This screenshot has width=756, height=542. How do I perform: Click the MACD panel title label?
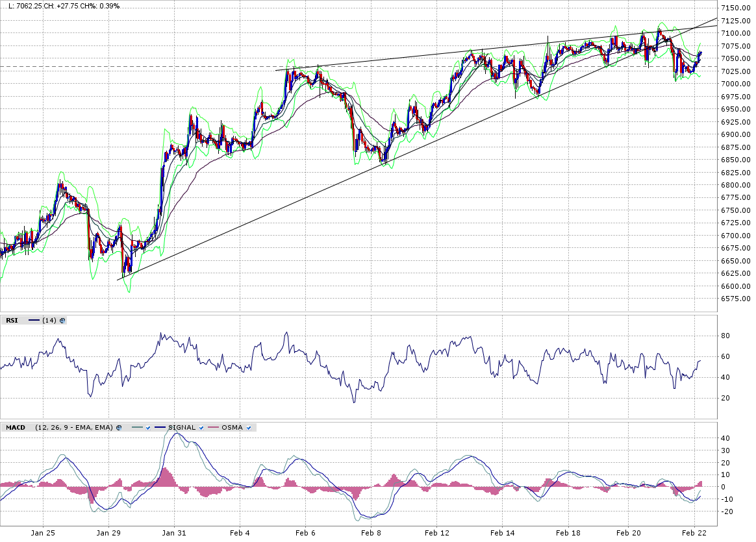tap(16, 427)
